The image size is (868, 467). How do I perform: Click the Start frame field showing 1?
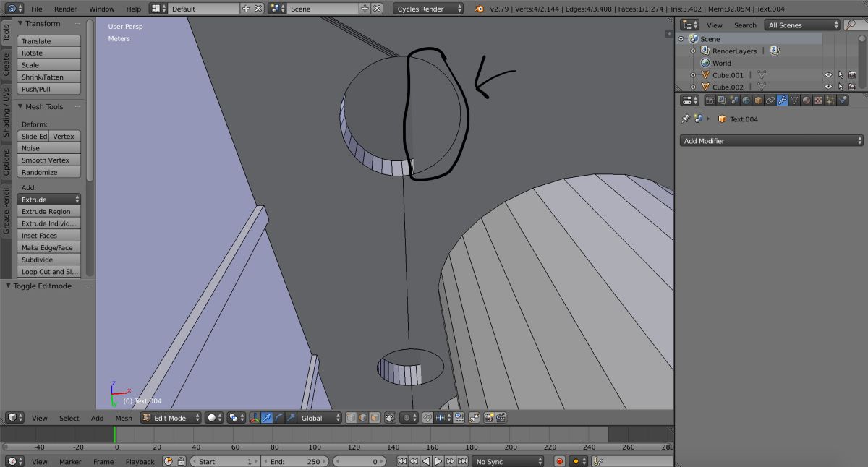point(224,461)
